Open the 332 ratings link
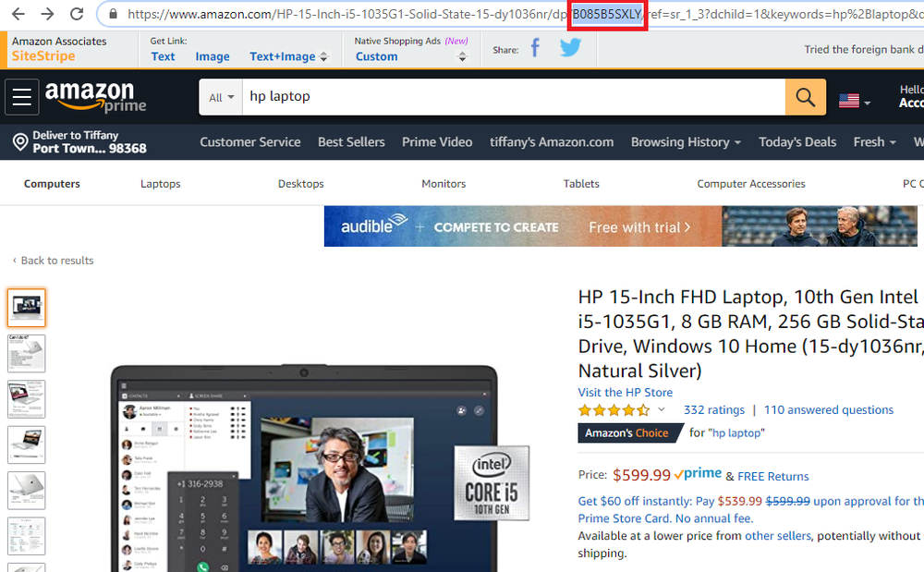Screen dimensions: 924x572 click(713, 410)
